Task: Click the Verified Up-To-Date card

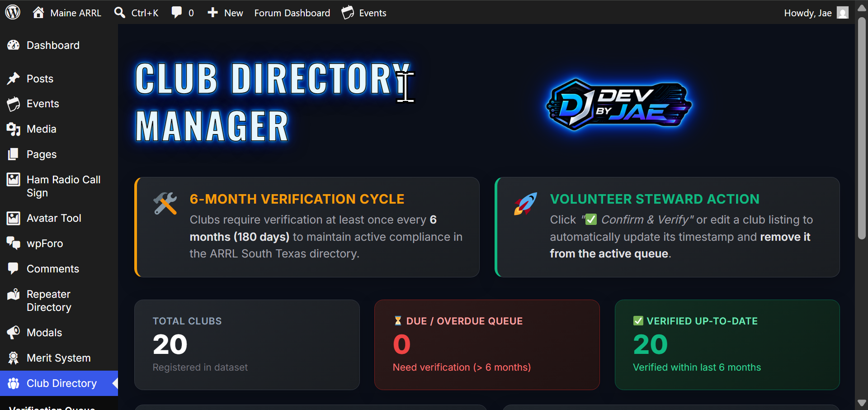Action: pyautogui.click(x=727, y=344)
